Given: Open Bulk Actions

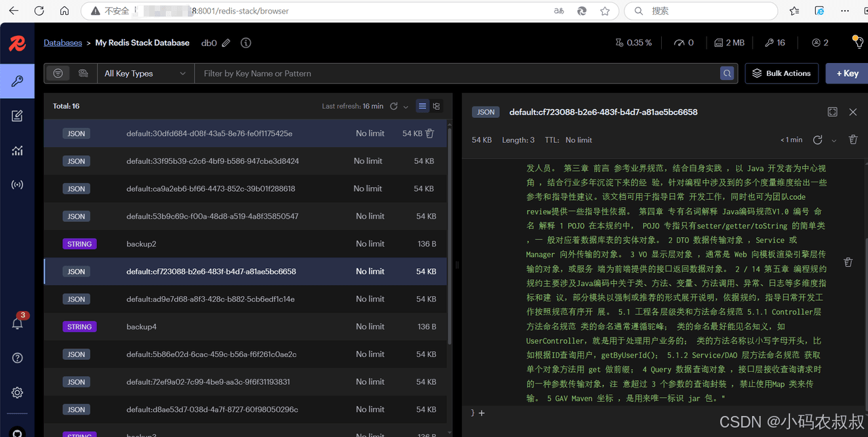Looking at the screenshot, I should (782, 73).
